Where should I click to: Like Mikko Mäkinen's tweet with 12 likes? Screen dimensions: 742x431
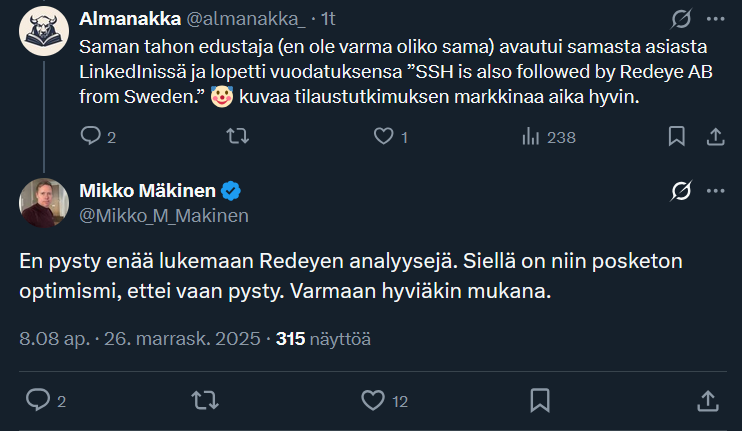tap(373, 400)
